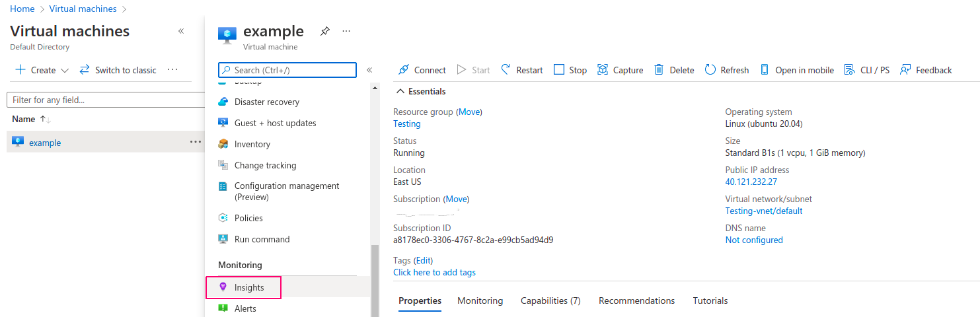Screen dimensions: 980x317
Task: Restart the virtual machine
Action: click(521, 70)
